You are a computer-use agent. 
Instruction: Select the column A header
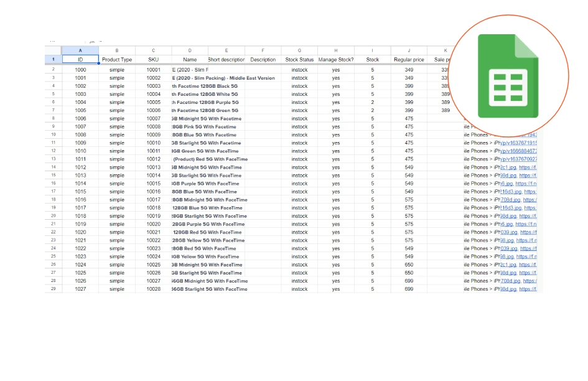point(80,50)
